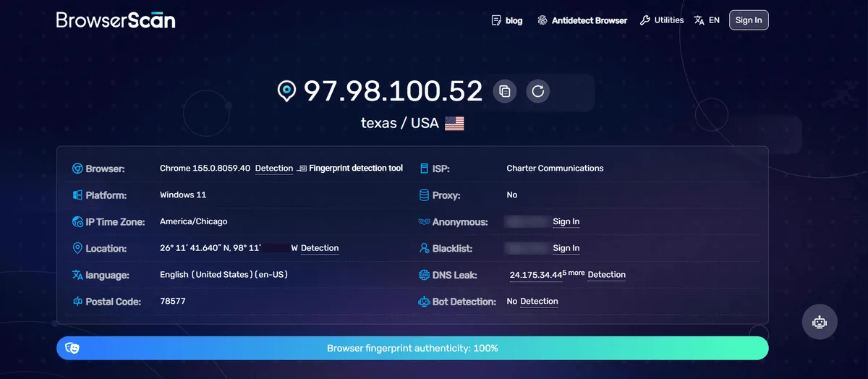Screen dimensions: 868x379
Task: Click the 'America/Chicago' time zone value
Action: 194,222
